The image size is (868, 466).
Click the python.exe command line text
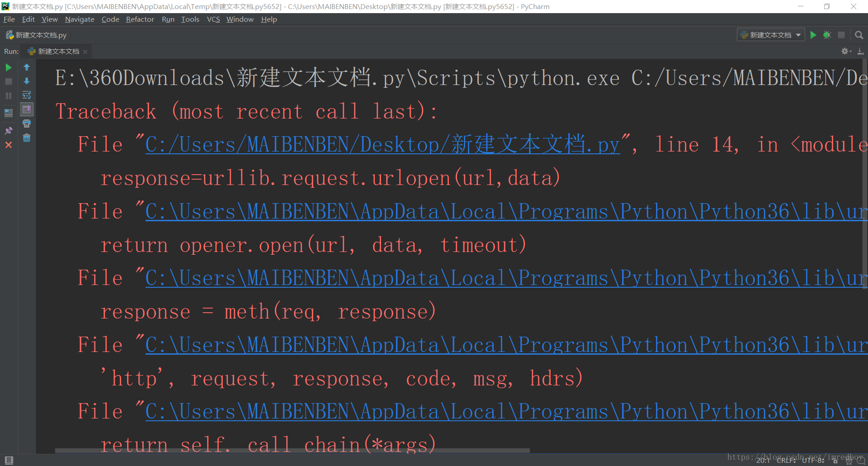pos(461,78)
